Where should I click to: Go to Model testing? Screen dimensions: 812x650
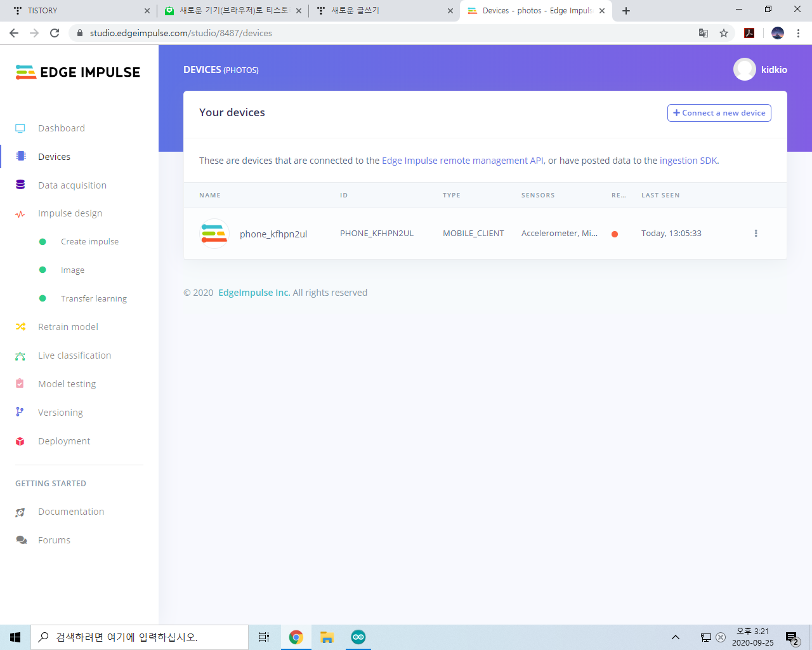(67, 384)
